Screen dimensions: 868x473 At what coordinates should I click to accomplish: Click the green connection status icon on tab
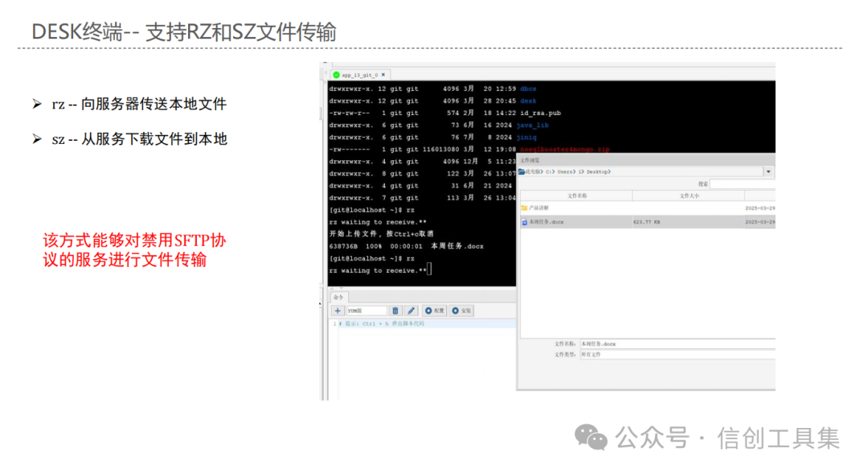pyautogui.click(x=336, y=75)
